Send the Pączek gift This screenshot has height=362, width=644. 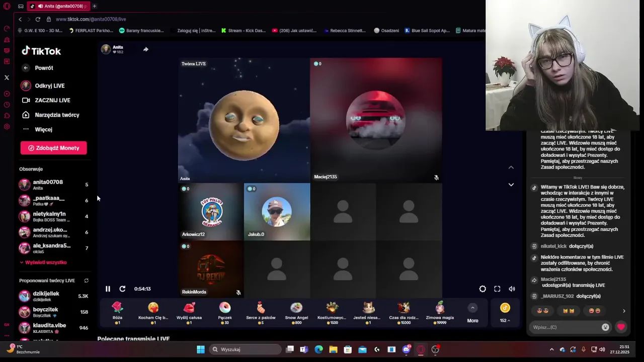(225, 312)
